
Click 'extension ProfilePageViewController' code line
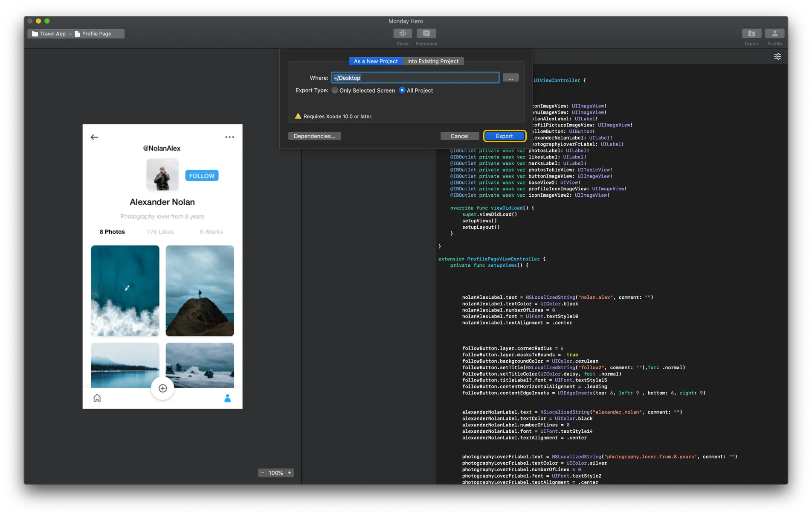(492, 259)
